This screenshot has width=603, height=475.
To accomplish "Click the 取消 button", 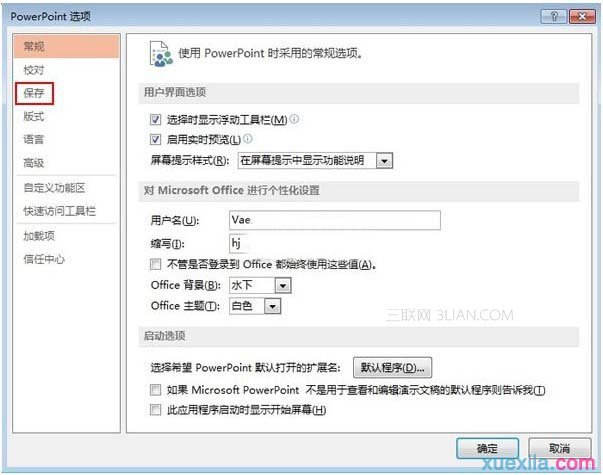I will point(559,448).
